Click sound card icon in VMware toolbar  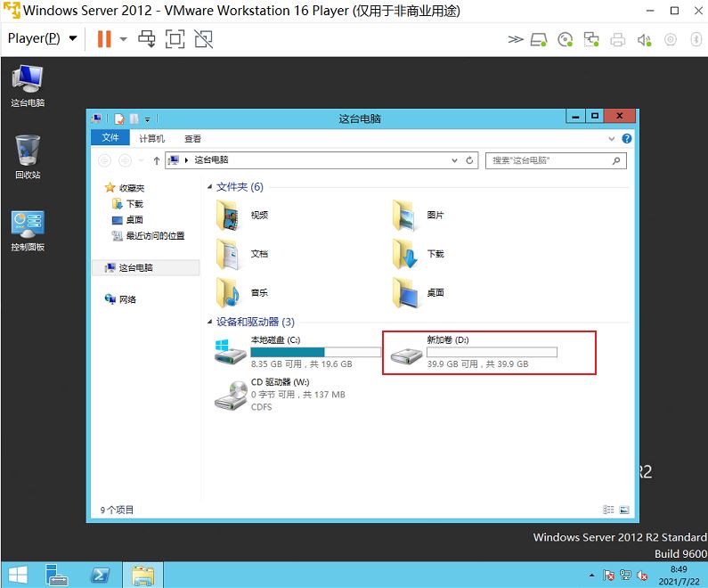[644, 40]
